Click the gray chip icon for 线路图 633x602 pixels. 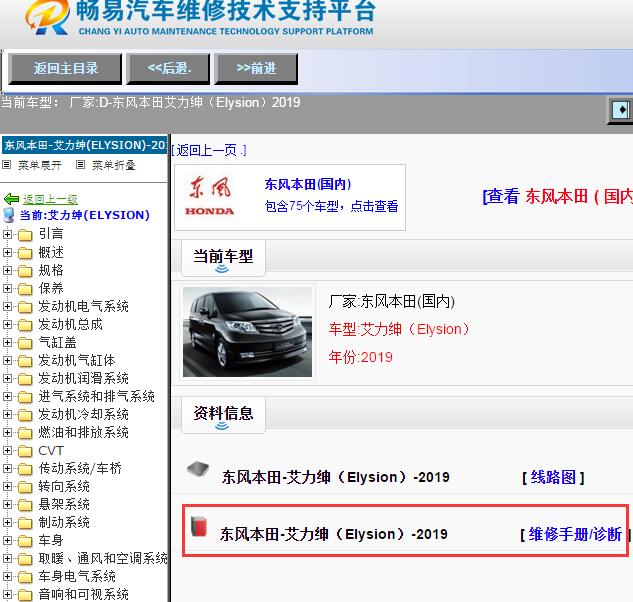click(198, 469)
